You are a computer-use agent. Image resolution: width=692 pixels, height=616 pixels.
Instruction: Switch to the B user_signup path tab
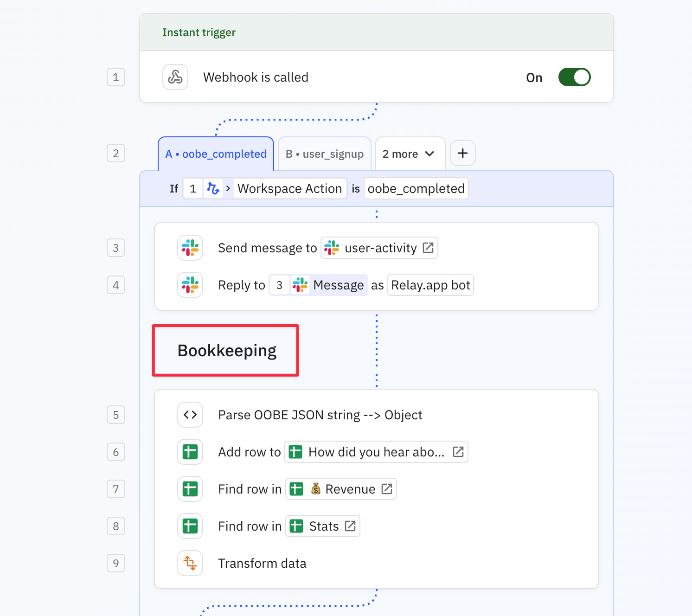coord(325,154)
